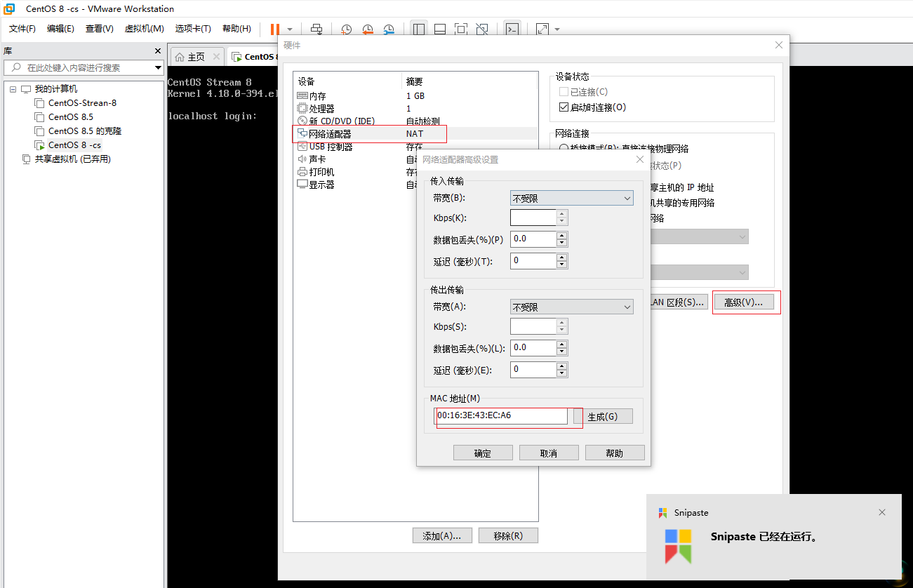The width and height of the screenshot is (913, 588).
Task: Select 共享虚拟机 (已弃用) entry
Action: (73, 159)
